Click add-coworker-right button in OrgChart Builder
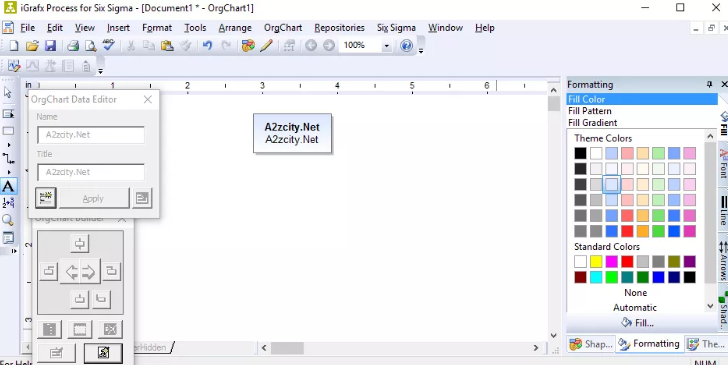The height and width of the screenshot is (365, 728). tap(111, 271)
